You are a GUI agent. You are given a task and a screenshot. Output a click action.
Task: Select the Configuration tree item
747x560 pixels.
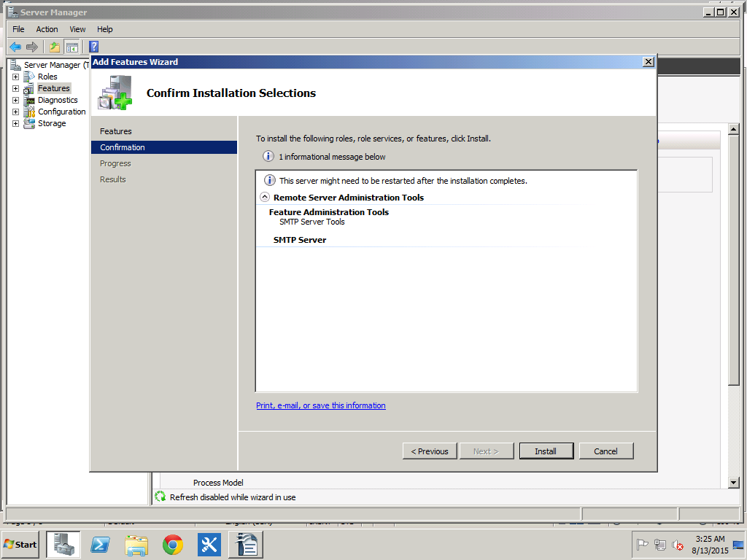point(62,112)
